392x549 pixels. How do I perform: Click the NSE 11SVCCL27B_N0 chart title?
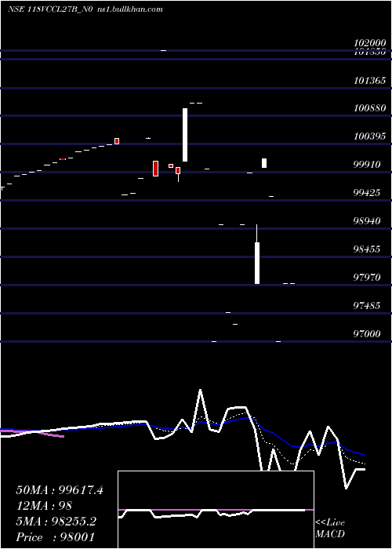50,9
